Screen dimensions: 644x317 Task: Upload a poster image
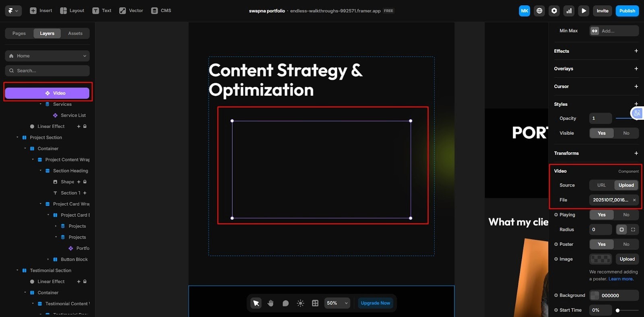point(627,259)
